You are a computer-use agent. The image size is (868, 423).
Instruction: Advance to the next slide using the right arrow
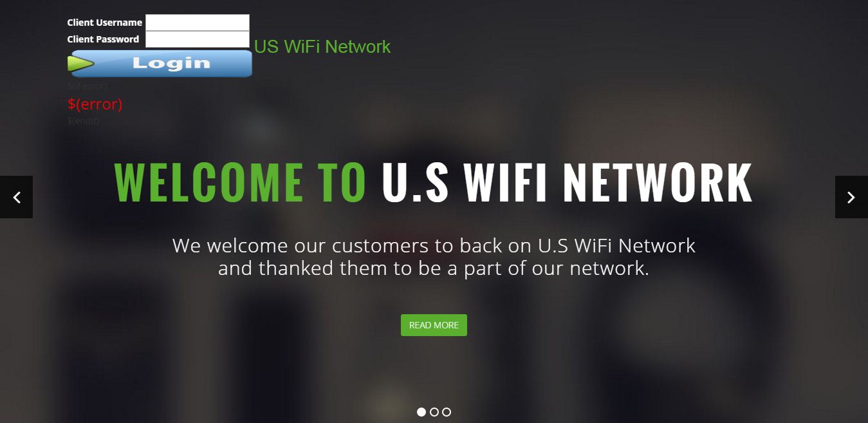(x=851, y=197)
